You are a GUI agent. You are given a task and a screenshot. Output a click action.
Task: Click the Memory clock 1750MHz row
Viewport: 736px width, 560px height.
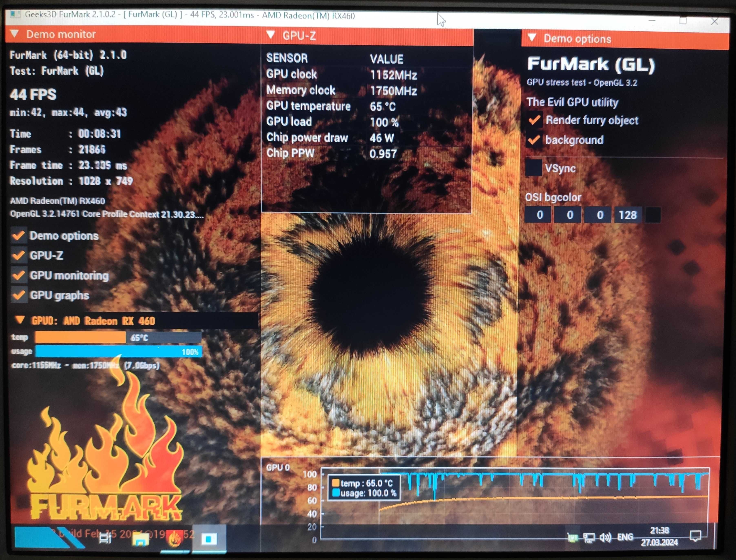pyautogui.click(x=342, y=90)
